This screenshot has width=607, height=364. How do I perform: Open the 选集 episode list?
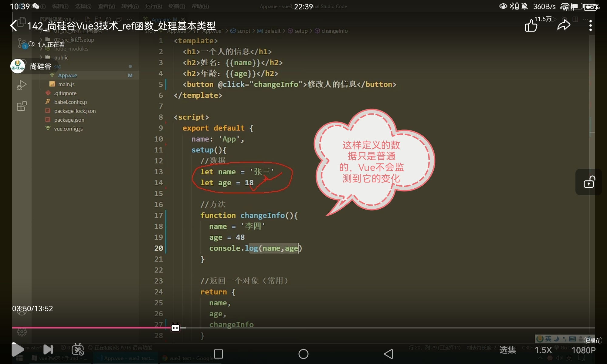point(507,350)
